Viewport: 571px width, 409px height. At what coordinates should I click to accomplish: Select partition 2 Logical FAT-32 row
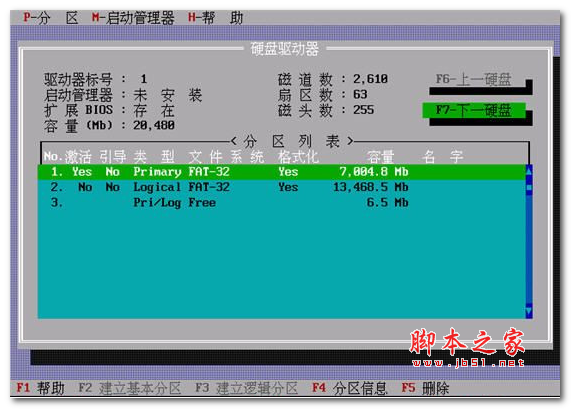pyautogui.click(x=281, y=187)
